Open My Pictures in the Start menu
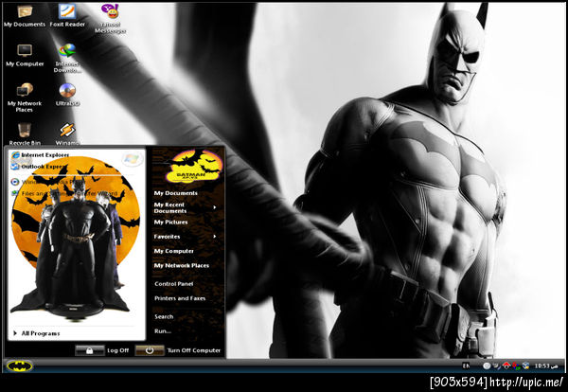Image resolution: width=568 pixels, height=392 pixels. click(x=170, y=223)
